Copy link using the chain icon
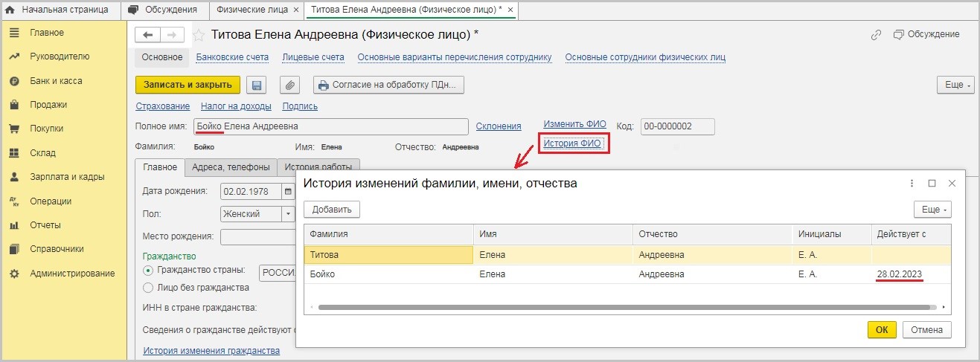Screen dimensions: 980x362 click(x=876, y=35)
